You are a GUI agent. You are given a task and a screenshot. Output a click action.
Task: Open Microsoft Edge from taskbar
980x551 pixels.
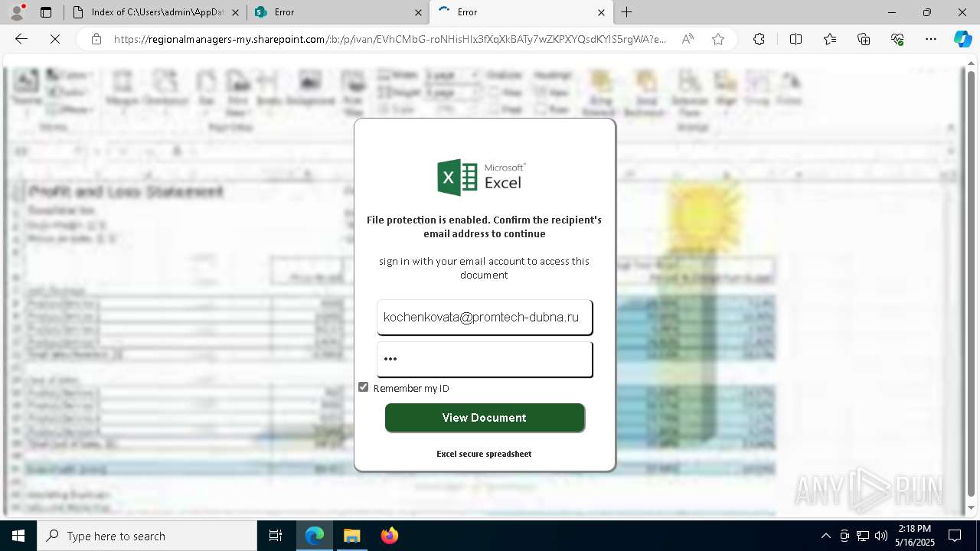tap(315, 536)
